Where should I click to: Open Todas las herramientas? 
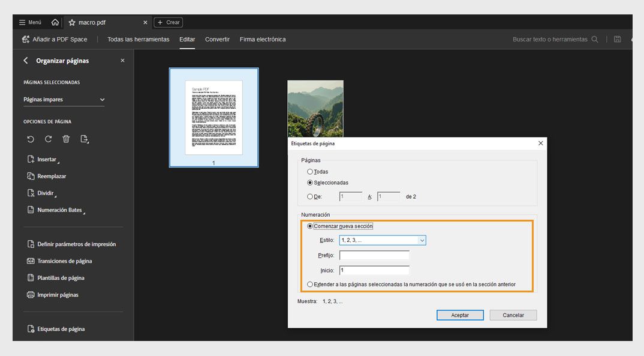(139, 40)
